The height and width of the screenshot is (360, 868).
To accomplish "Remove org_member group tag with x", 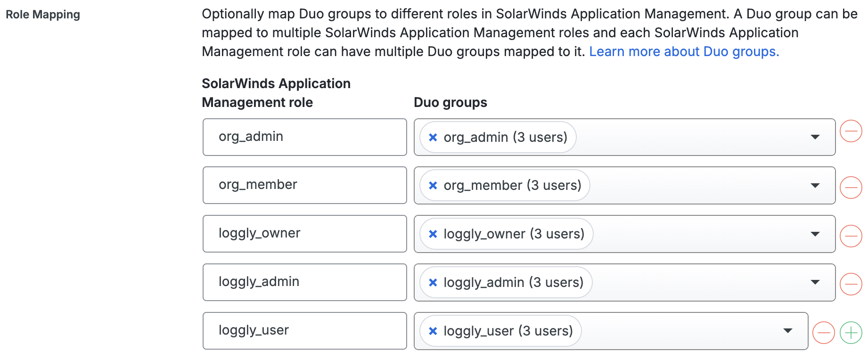I will 433,186.
